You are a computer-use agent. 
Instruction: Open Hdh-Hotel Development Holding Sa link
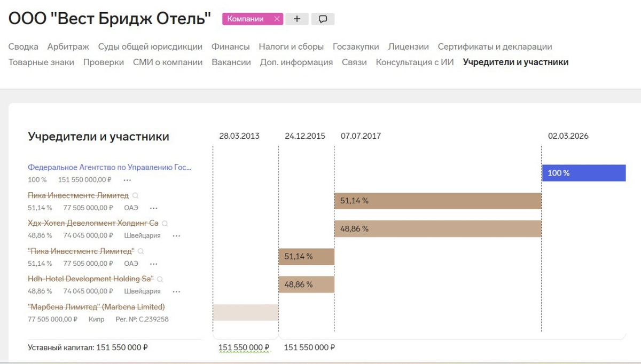[x=91, y=279]
